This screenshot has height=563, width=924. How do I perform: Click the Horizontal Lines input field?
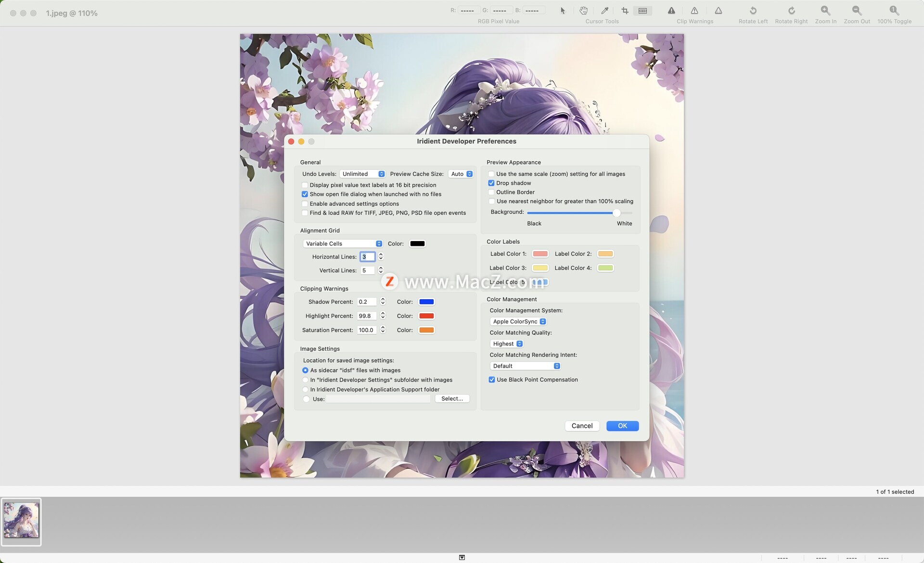coord(368,257)
